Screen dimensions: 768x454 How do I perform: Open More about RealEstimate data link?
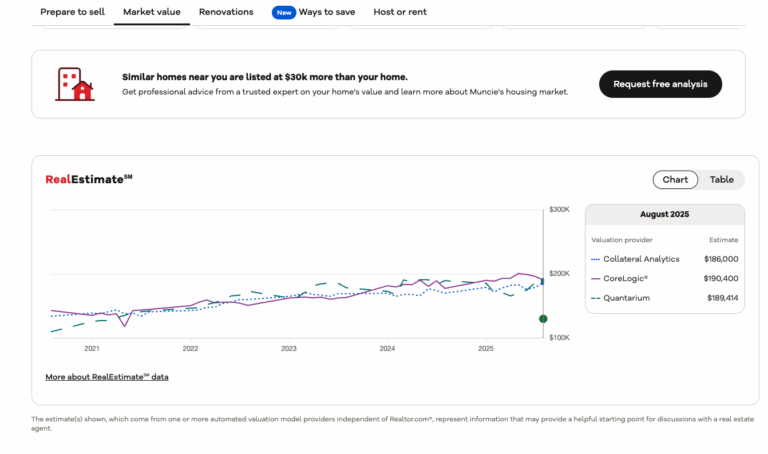(107, 377)
